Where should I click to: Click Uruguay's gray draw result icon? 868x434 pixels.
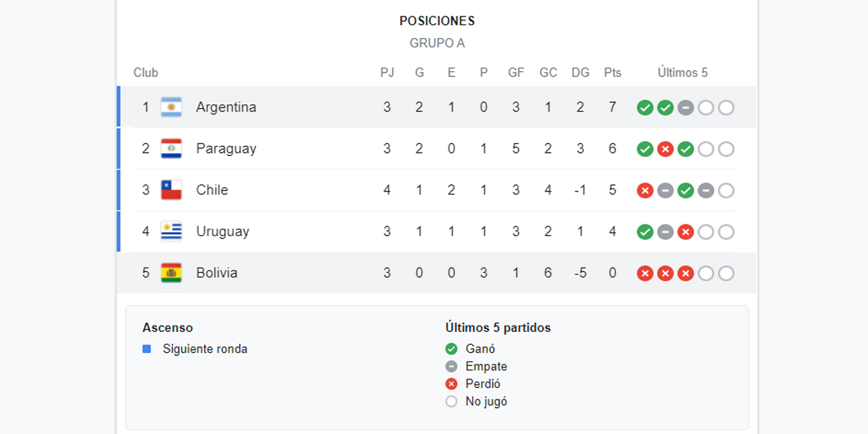tap(665, 232)
